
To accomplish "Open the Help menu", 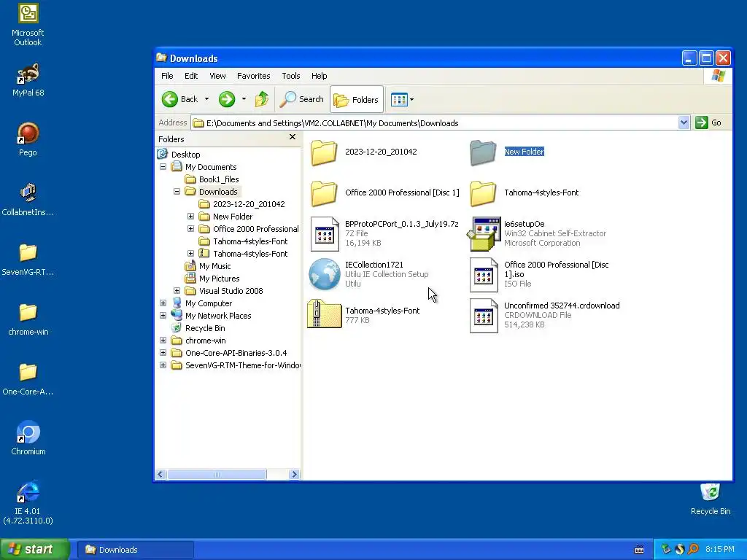I will [320, 76].
